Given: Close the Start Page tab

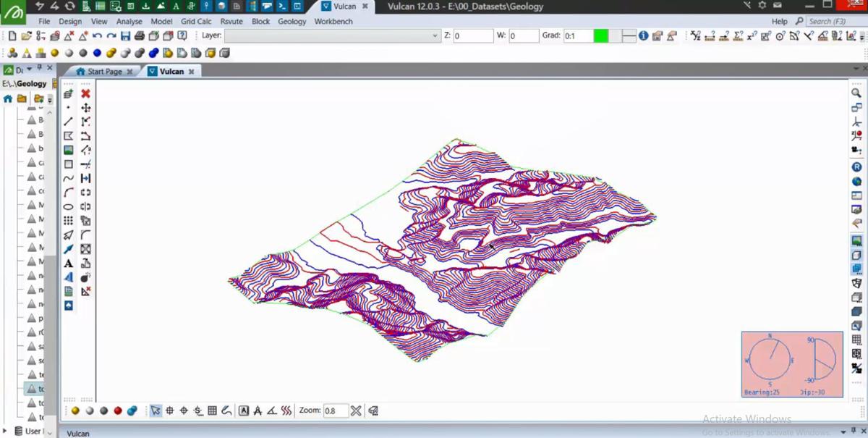Looking at the screenshot, I should click(x=129, y=72).
